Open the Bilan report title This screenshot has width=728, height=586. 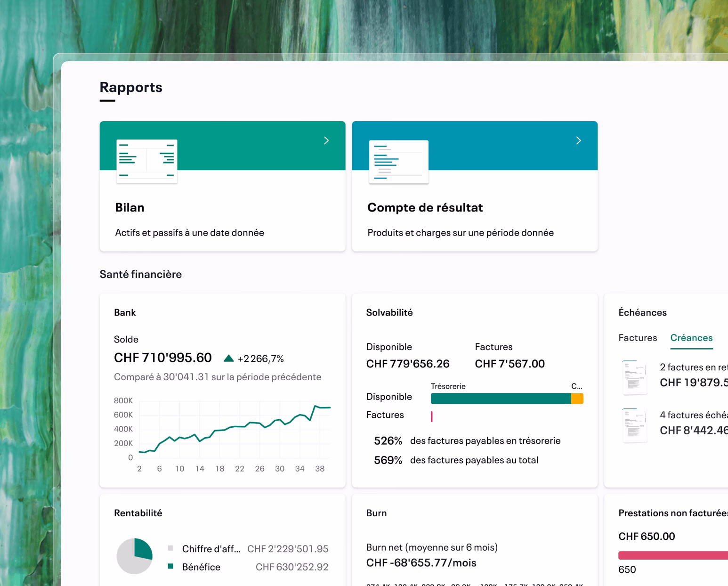point(129,207)
